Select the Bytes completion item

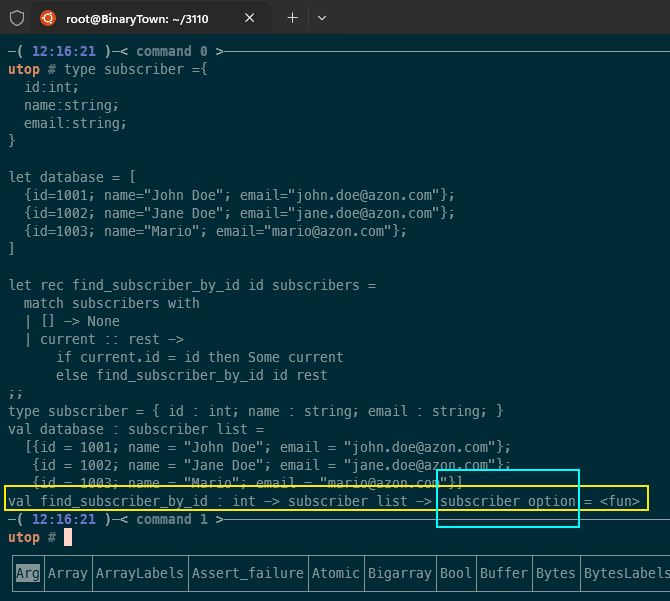pyautogui.click(x=555, y=573)
